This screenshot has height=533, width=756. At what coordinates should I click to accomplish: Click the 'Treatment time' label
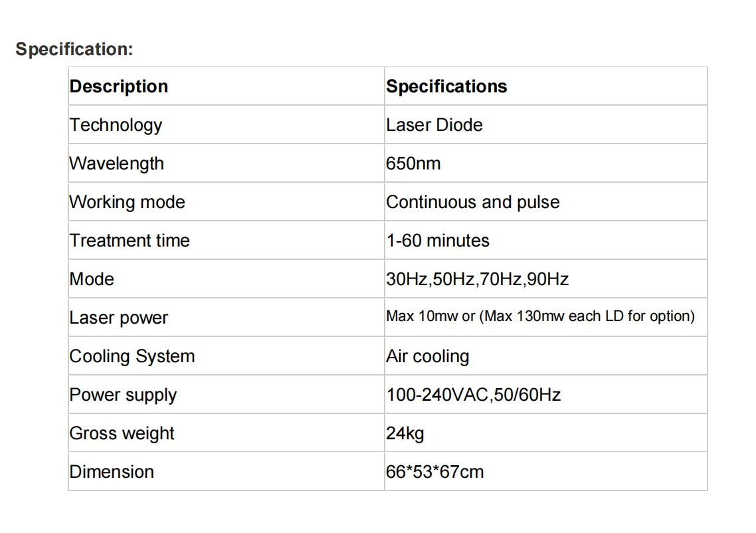click(130, 241)
